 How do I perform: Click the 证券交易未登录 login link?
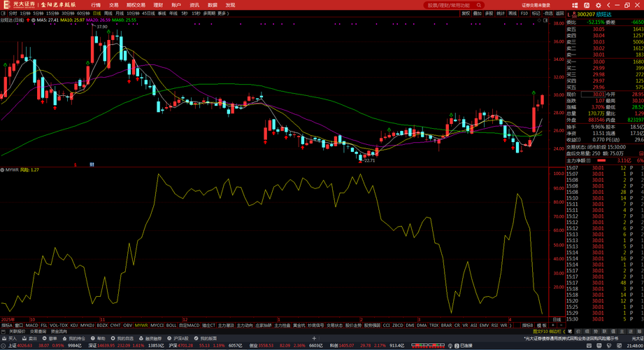(536, 5)
